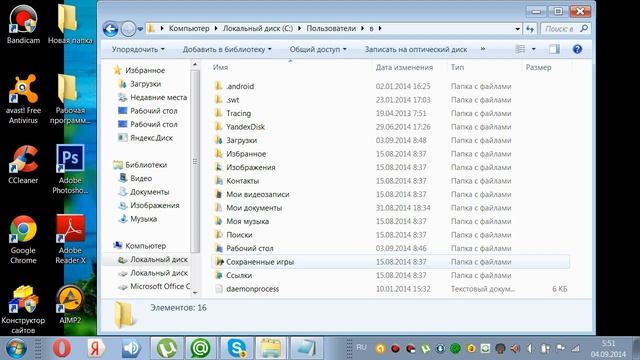Change view with the view icon

pyautogui.click(x=520, y=49)
